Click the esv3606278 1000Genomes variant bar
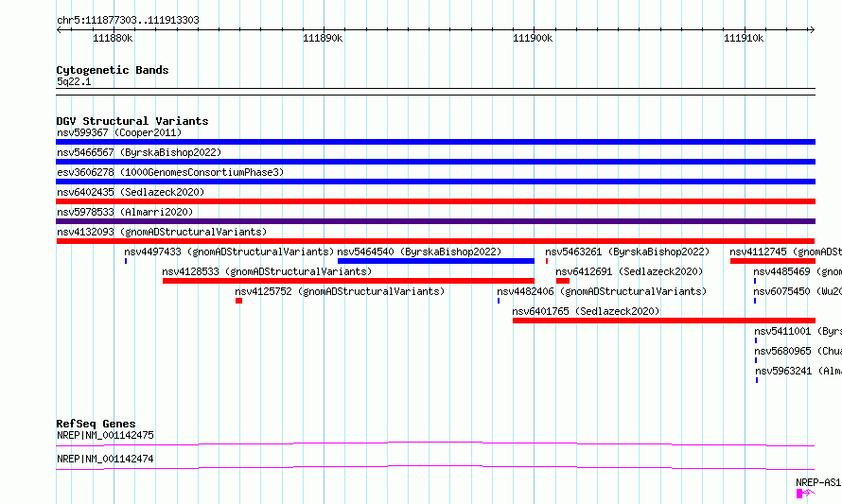Screen dimensions: 842x504 [435, 182]
